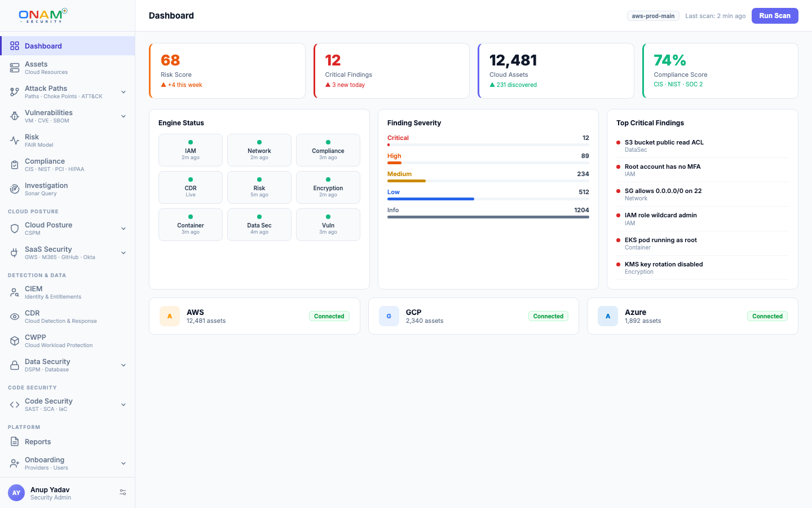Click Azure Connected status badge
Viewport: 812px width, 508px height.
(x=767, y=316)
